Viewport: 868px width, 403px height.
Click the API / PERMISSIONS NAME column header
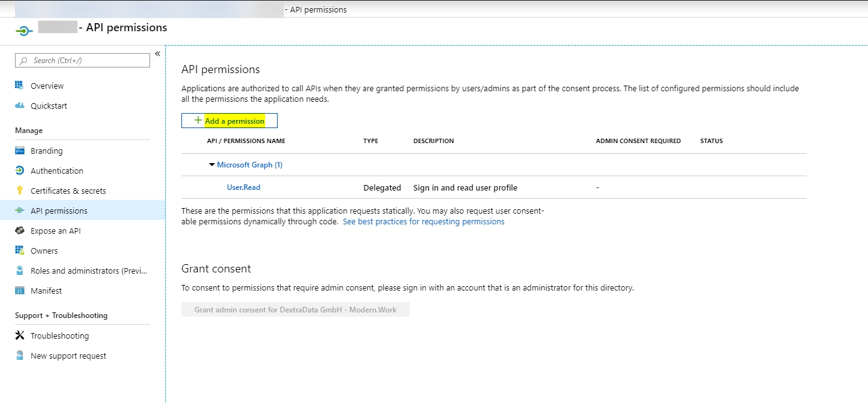click(x=246, y=141)
